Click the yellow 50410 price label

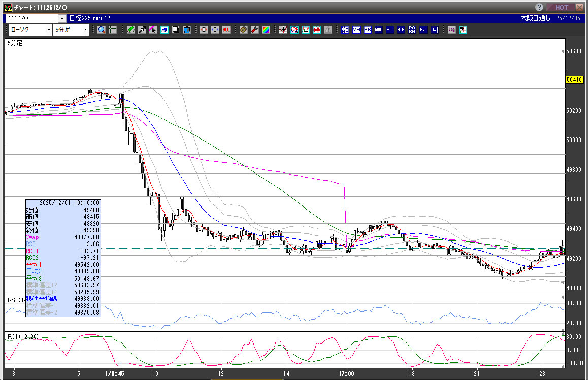(573, 80)
